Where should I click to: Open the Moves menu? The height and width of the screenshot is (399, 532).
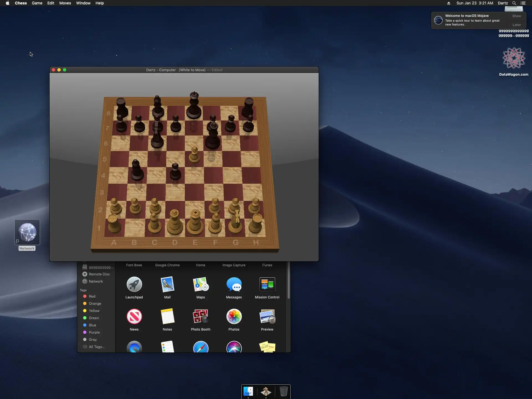coord(65,3)
